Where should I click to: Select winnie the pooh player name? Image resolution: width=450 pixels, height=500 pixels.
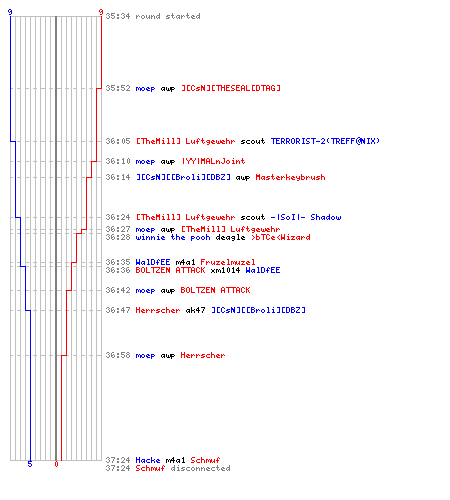pos(173,237)
